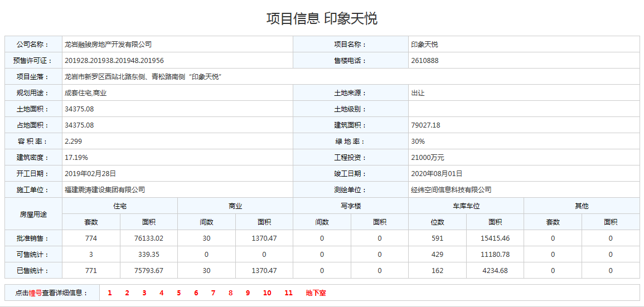Open building number 4 details
Viewport: 644px width, 307px height.
tap(161, 293)
